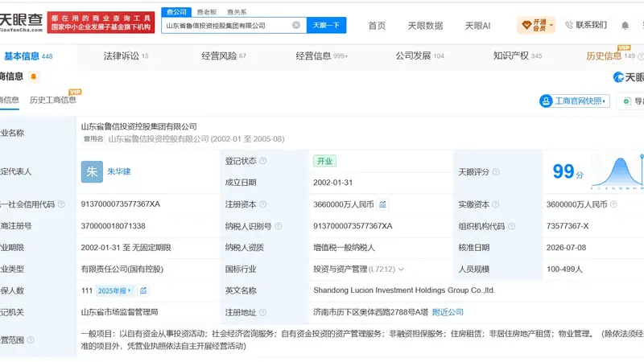
Task: Click the 核准日期 value 2026-07-08
Action: click(566, 248)
